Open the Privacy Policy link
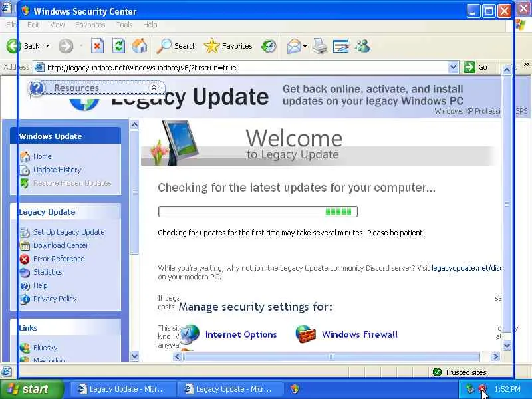 point(55,299)
